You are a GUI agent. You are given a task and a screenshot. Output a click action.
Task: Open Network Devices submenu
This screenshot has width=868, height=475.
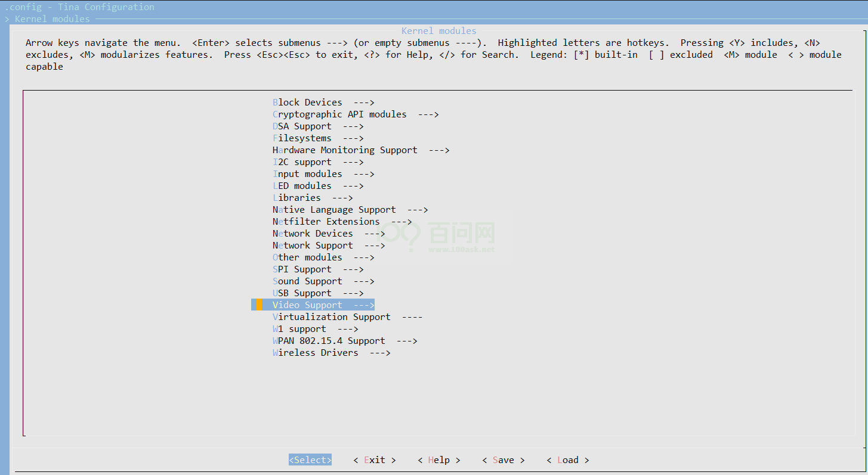tap(329, 234)
